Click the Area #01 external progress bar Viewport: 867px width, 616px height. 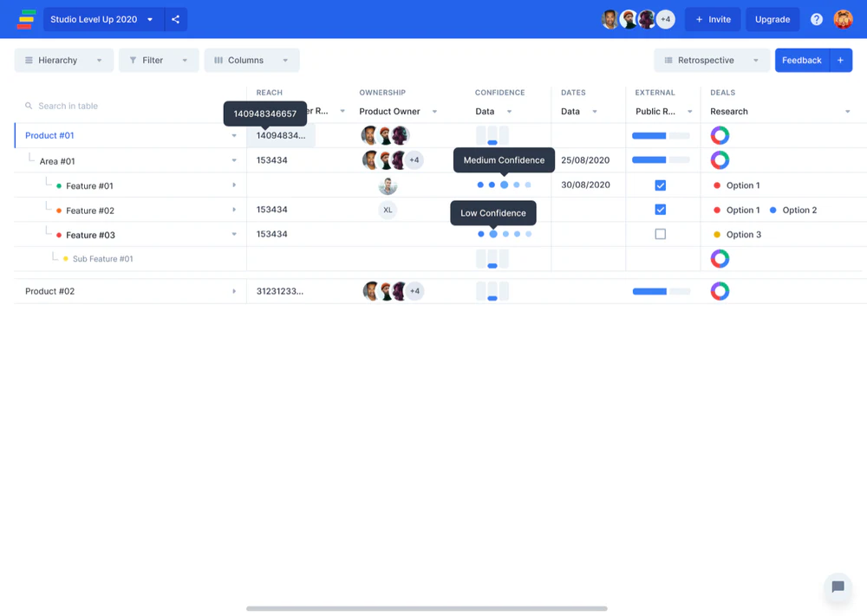coord(661,159)
